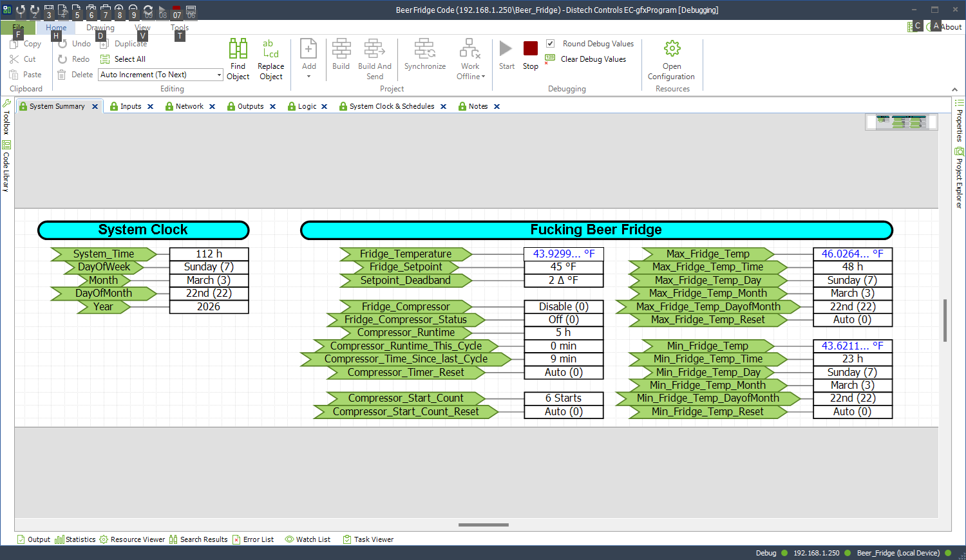Open the Add dropdown arrow
Screen dimensions: 966x560
(308, 77)
